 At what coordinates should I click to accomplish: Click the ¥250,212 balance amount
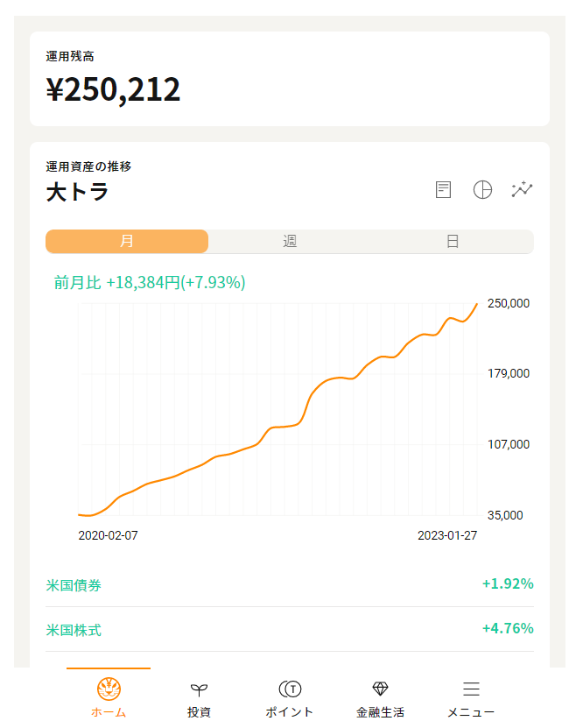click(x=114, y=89)
